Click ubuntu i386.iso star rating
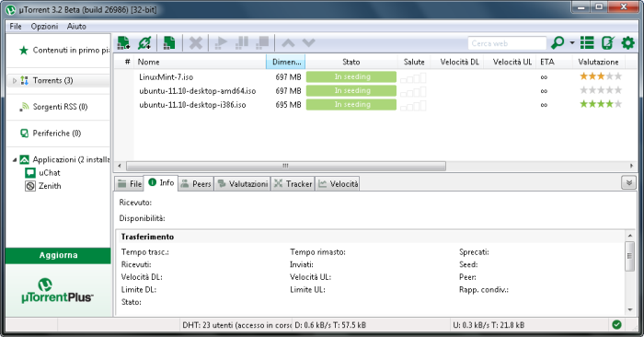This screenshot has height=337, width=644. click(601, 104)
